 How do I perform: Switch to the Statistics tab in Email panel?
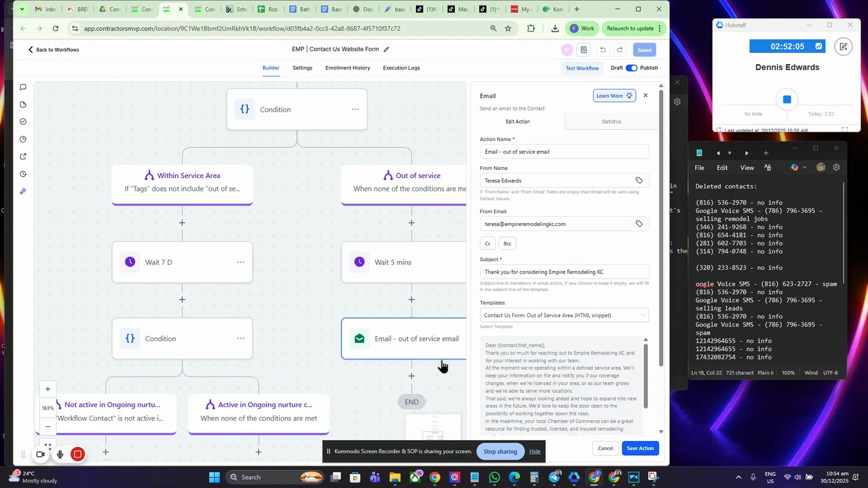pyautogui.click(x=611, y=122)
